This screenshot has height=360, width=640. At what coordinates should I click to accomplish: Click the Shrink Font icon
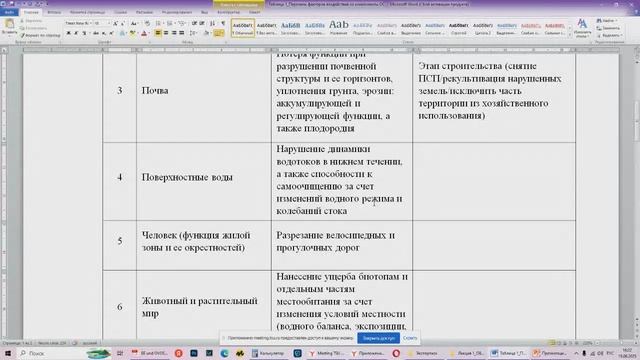click(122, 24)
